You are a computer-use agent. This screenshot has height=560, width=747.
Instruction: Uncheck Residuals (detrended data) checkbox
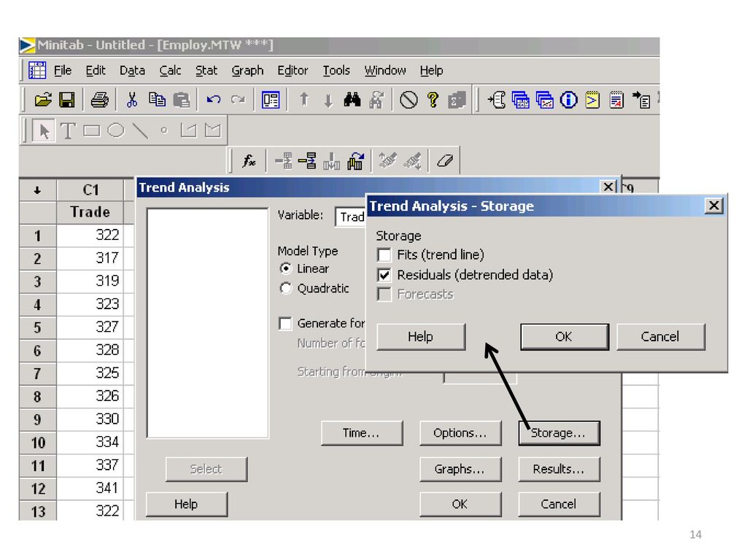coord(384,275)
